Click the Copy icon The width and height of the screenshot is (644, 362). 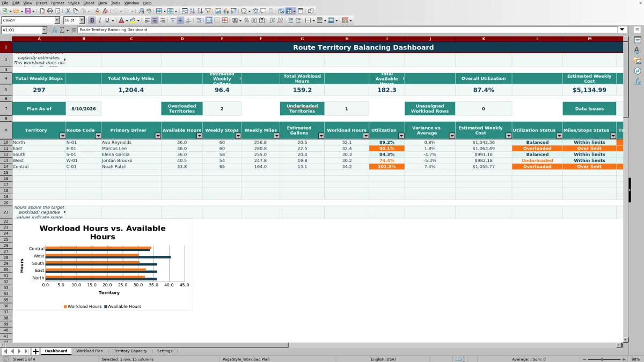coord(76,11)
